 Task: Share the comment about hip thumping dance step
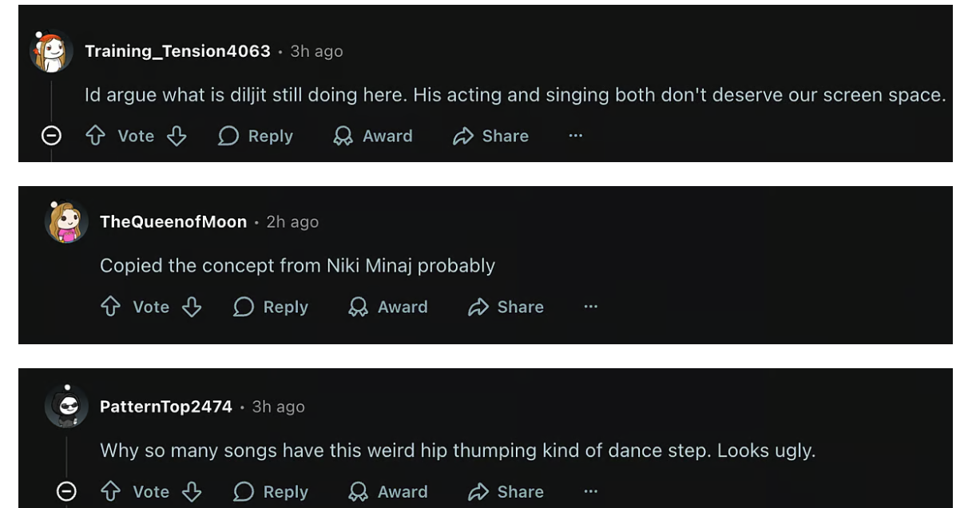pyautogui.click(x=506, y=492)
